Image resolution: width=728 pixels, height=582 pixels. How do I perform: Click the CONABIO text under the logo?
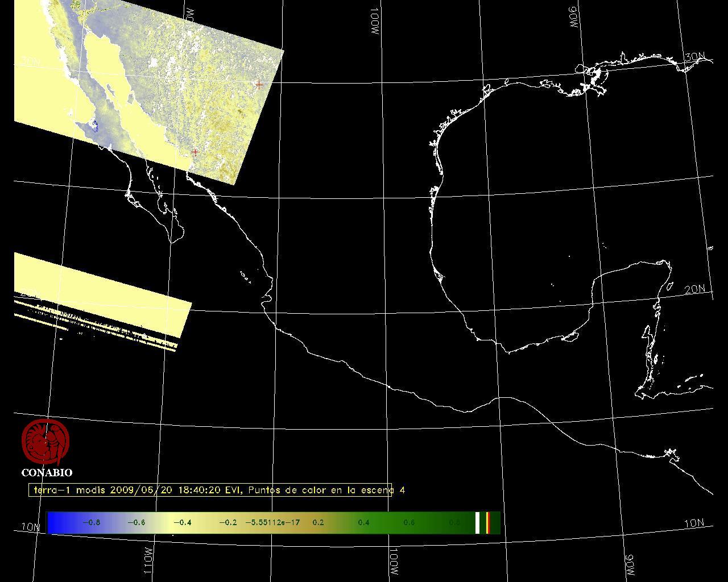click(x=47, y=473)
